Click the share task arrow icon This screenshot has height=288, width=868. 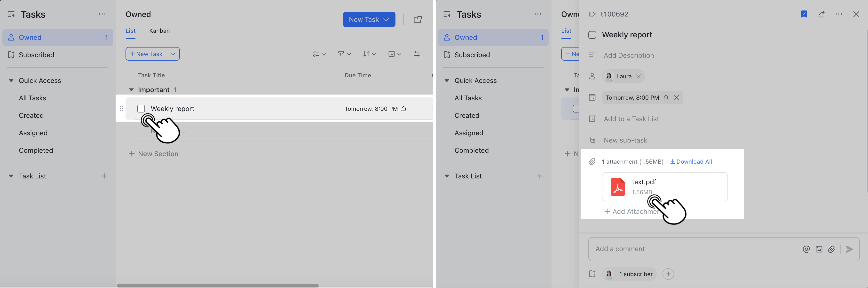[x=821, y=14]
